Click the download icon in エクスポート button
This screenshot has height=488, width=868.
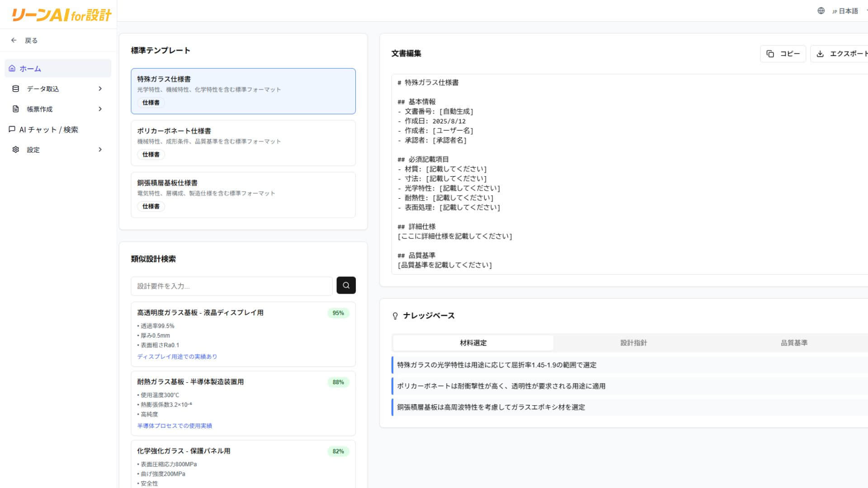[x=820, y=54]
